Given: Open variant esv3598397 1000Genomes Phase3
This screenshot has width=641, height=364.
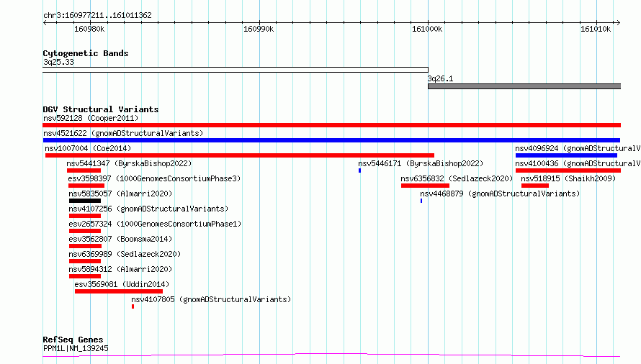Looking at the screenshot, I should tap(154, 178).
